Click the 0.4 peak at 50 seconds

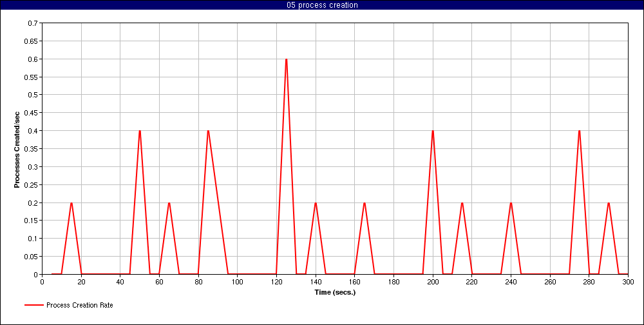pyautogui.click(x=140, y=132)
